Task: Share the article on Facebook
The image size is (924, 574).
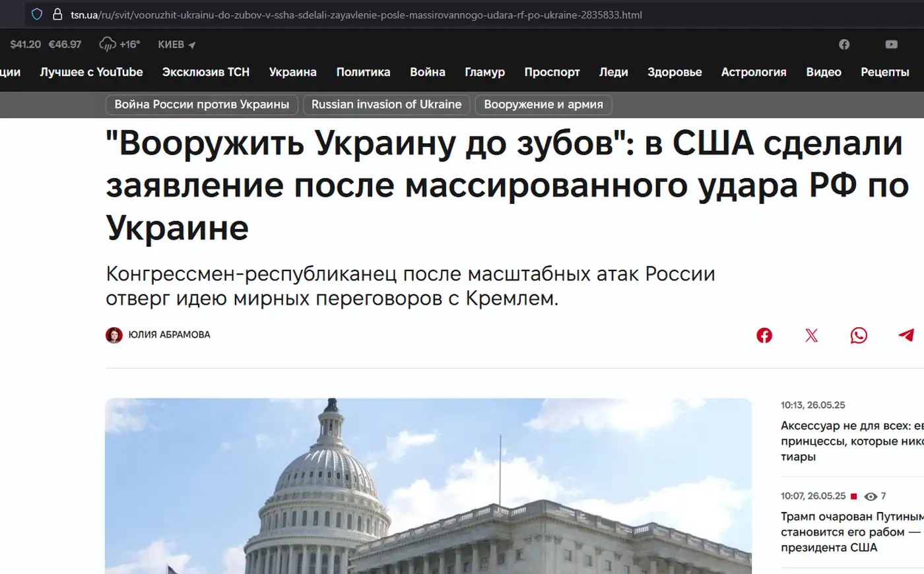Action: point(764,335)
